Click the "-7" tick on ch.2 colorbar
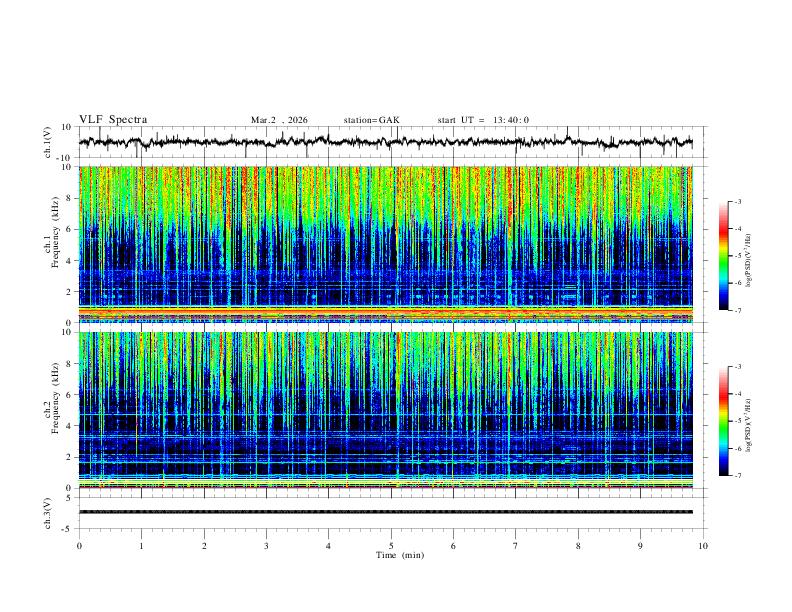The image size is (792, 612). point(737,476)
